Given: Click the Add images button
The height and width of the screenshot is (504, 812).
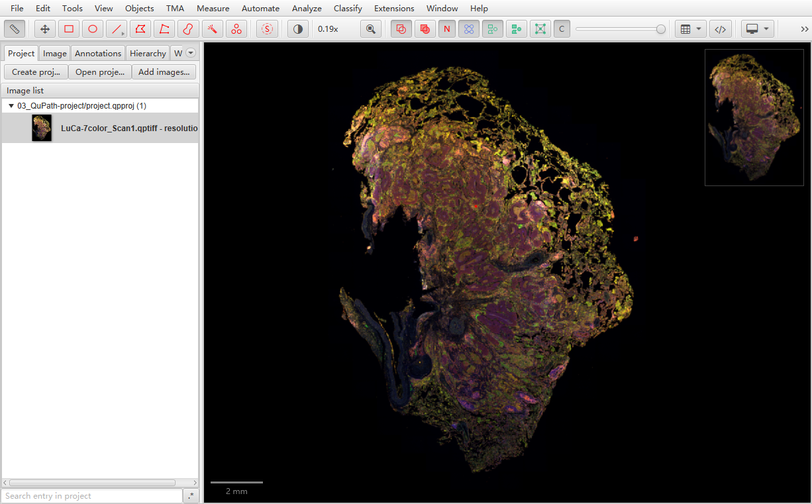Looking at the screenshot, I should pos(164,72).
